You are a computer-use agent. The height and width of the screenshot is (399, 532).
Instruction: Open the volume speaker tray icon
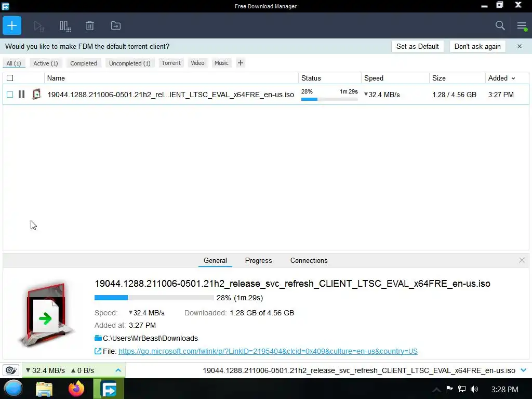(x=474, y=389)
